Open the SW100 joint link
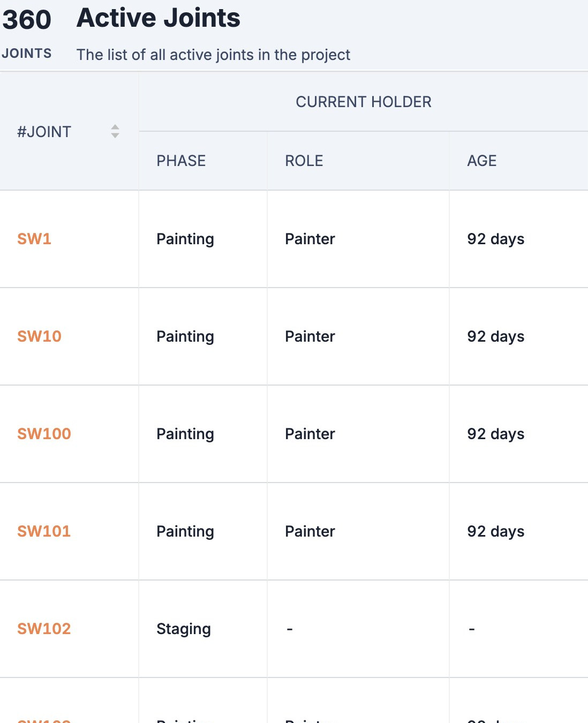The width and height of the screenshot is (588, 723). tap(44, 434)
